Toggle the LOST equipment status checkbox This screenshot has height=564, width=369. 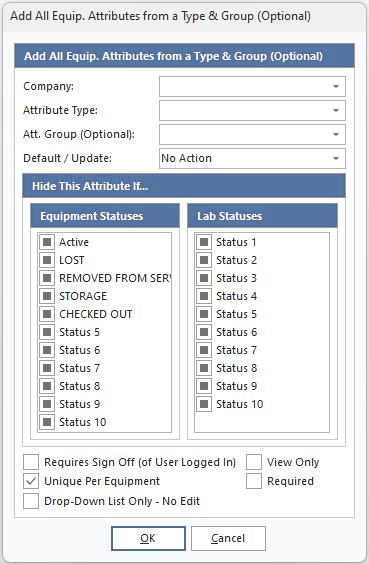pyautogui.click(x=47, y=260)
